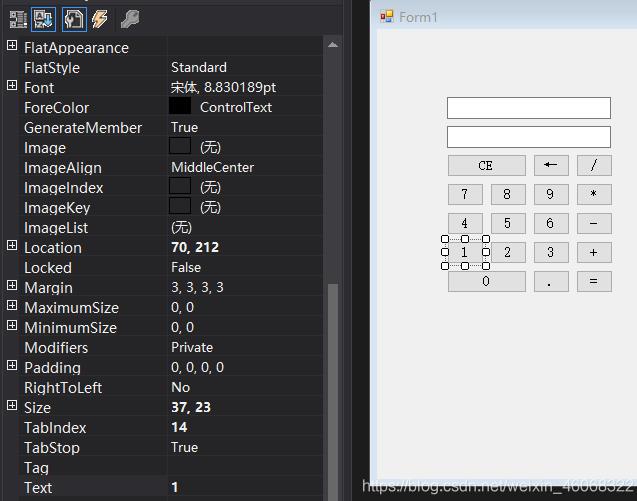Select the 6 button on Form1
The width and height of the screenshot is (637, 501).
click(x=551, y=223)
